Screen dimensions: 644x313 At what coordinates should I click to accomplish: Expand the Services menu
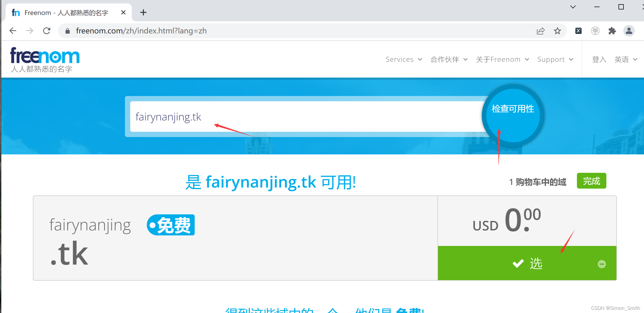coord(404,59)
